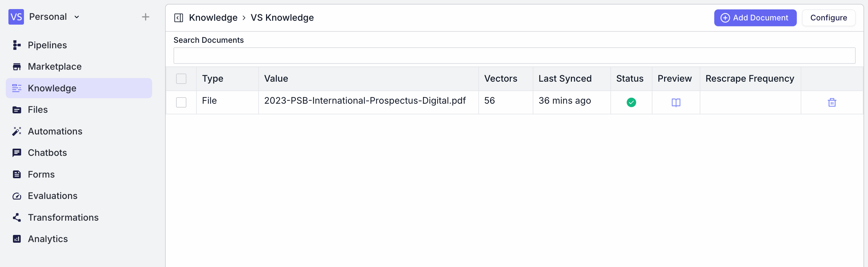The image size is (868, 267).
Task: Focus the Search Documents input field
Action: coord(514,56)
